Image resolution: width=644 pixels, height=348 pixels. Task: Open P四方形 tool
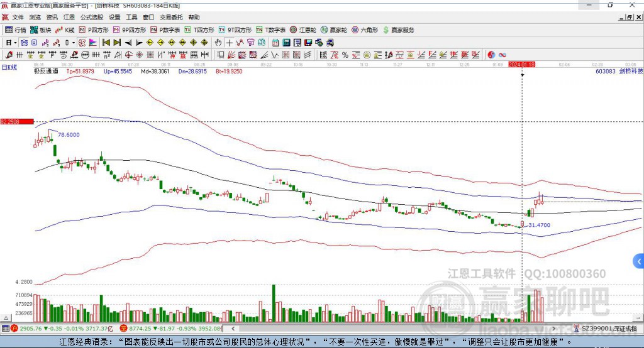[x=94, y=30]
